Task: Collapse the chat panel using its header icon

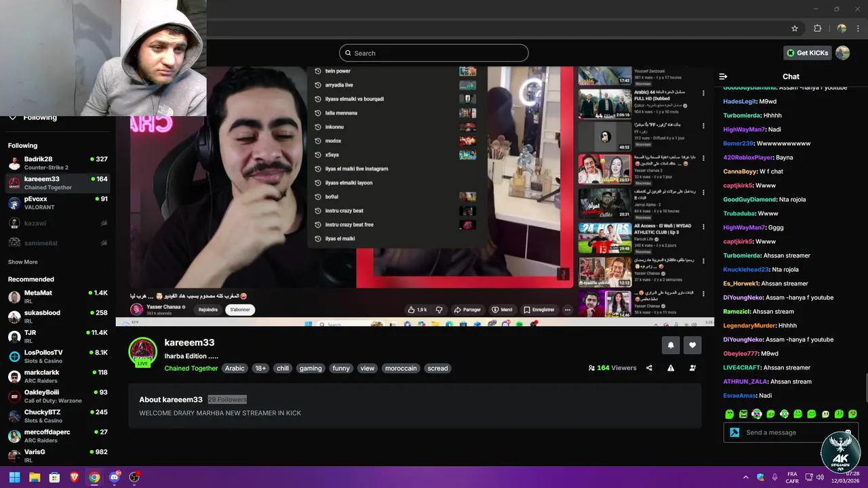Action: [723, 77]
